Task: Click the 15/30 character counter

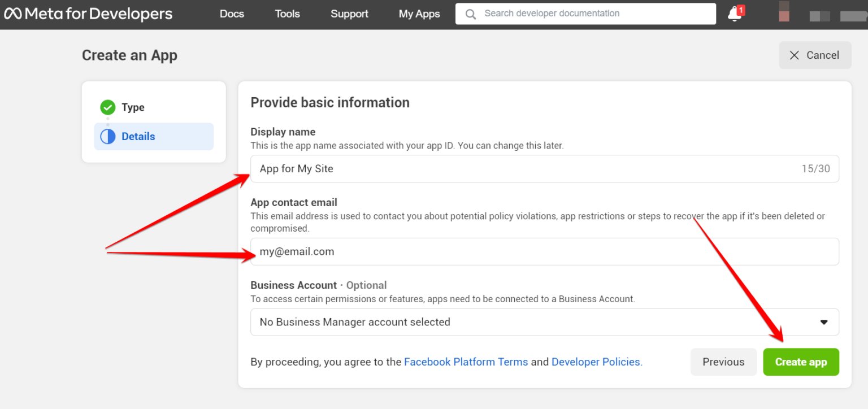Action: (815, 168)
